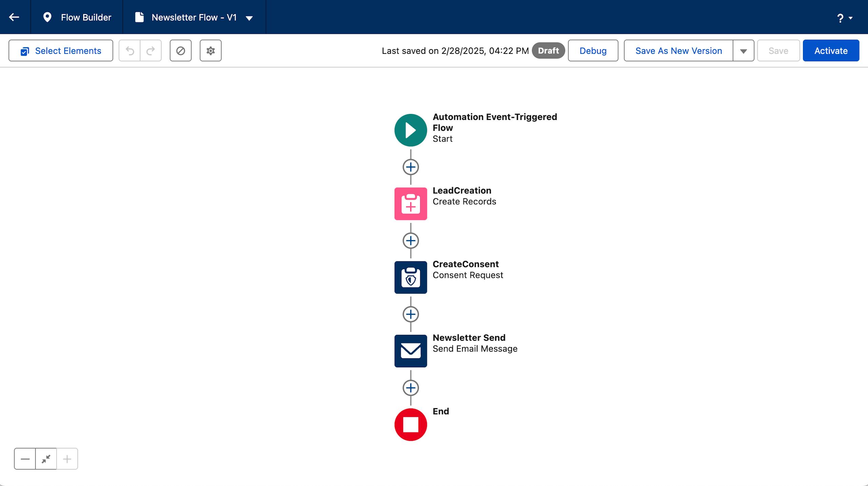Zoom out the canvas with minus
868x486 pixels.
point(25,459)
